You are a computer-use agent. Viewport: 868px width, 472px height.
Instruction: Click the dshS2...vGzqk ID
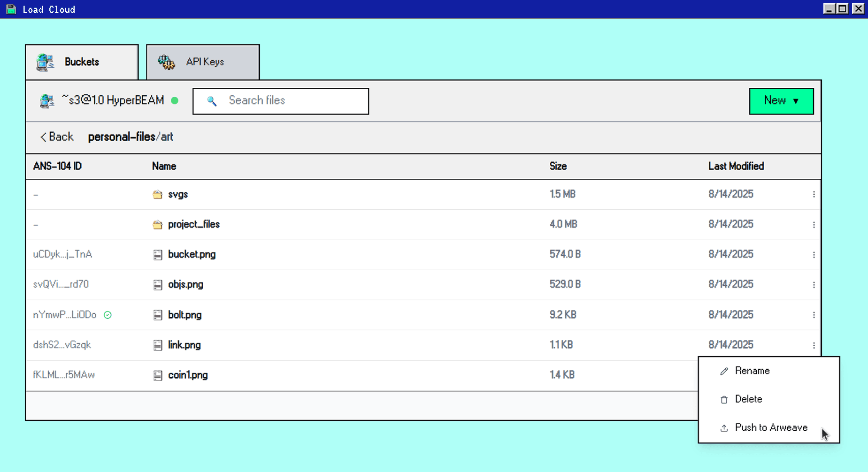(62, 345)
